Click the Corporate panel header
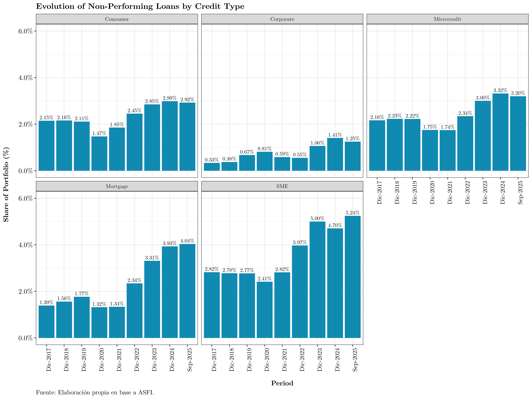 (x=282, y=19)
